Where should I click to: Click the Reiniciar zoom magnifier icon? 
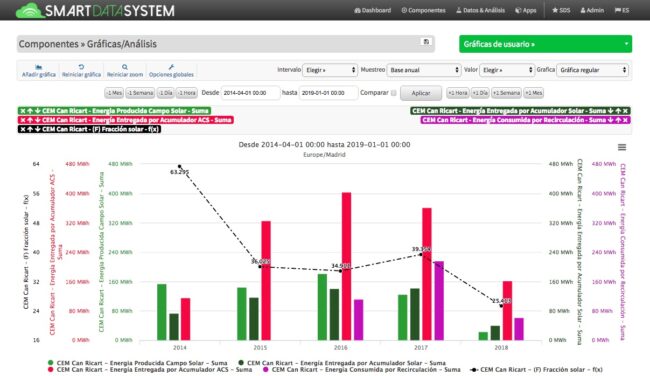click(125, 67)
